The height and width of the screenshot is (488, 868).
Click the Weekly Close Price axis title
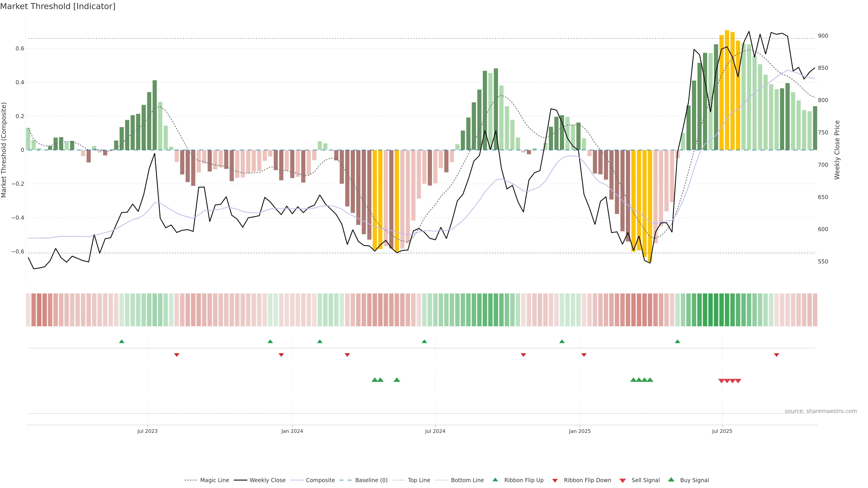[837, 150]
